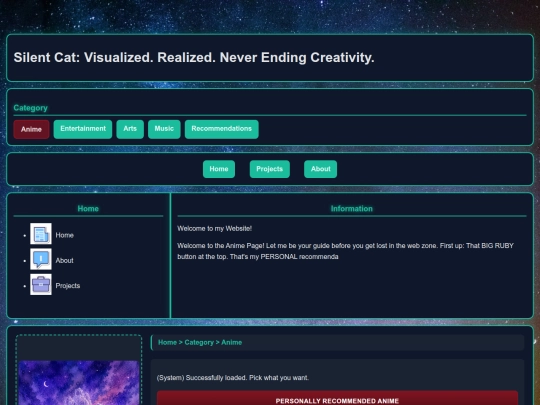Click the System Successfully loaded message
The image size is (540, 405).
pos(233,378)
